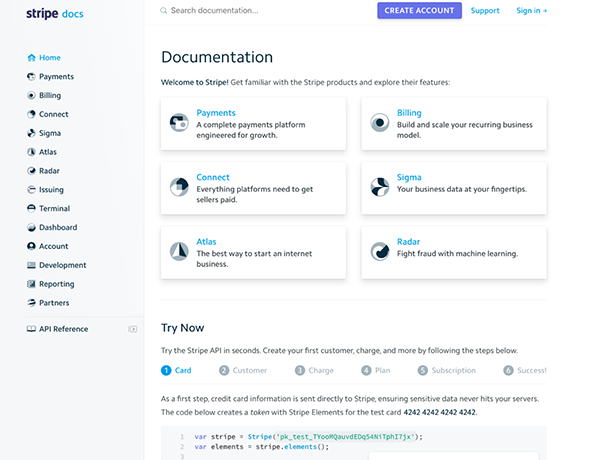Click the Reporting icon in sidebar
This screenshot has height=460, width=600.
pyautogui.click(x=31, y=284)
